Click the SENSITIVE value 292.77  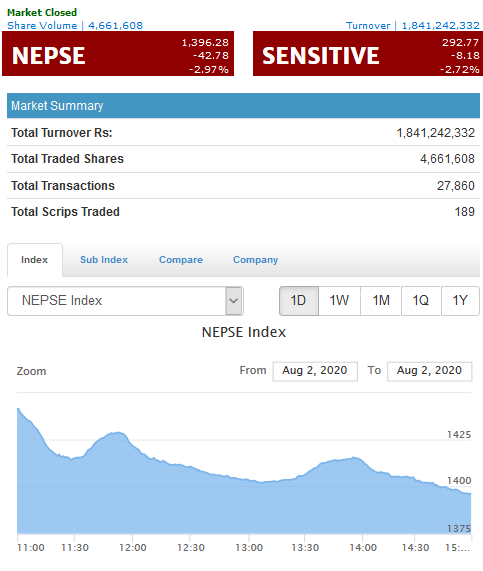460,43
